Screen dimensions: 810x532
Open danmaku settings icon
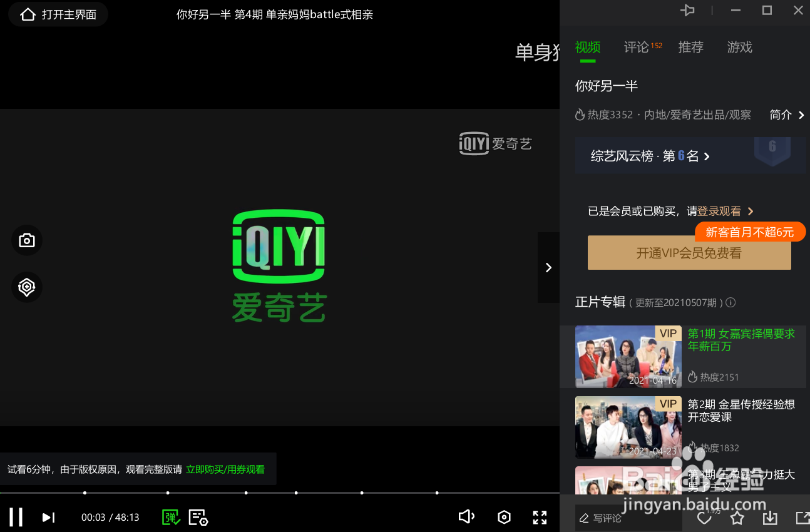tap(198, 517)
